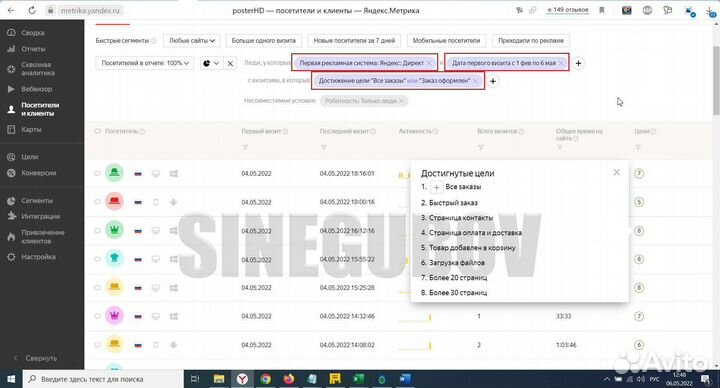The image size is (720, 388).
Task: Click the metrika.yandex.ru address field
Action: pyautogui.click(x=90, y=10)
